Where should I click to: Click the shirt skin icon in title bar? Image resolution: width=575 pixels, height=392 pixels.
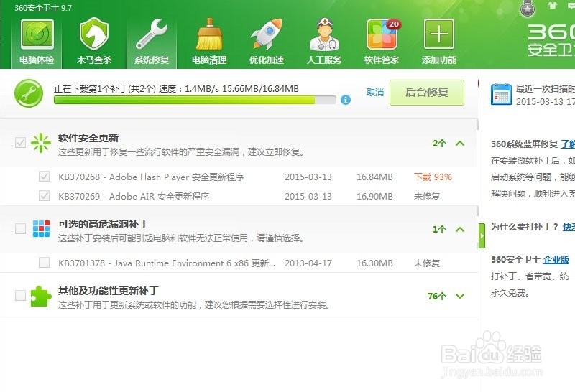coord(553,6)
